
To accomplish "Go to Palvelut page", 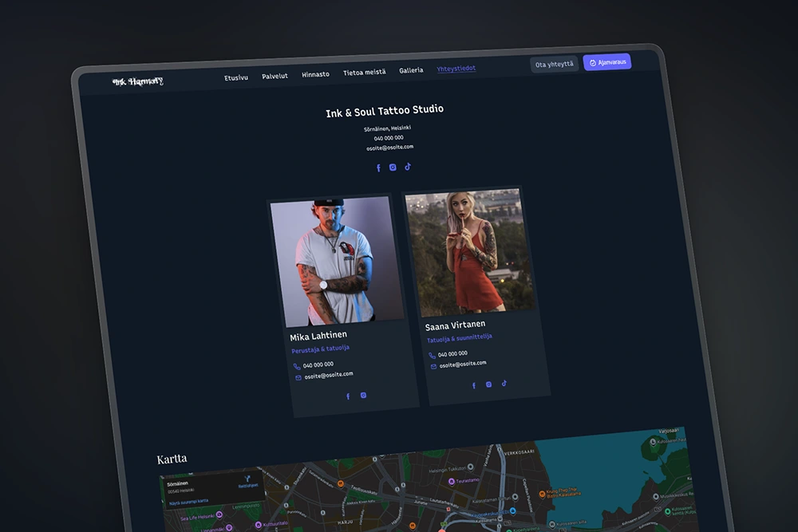I will click(275, 77).
